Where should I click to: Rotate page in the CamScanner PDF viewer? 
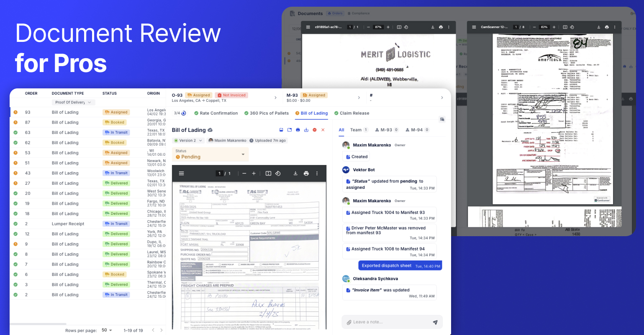tap(572, 27)
